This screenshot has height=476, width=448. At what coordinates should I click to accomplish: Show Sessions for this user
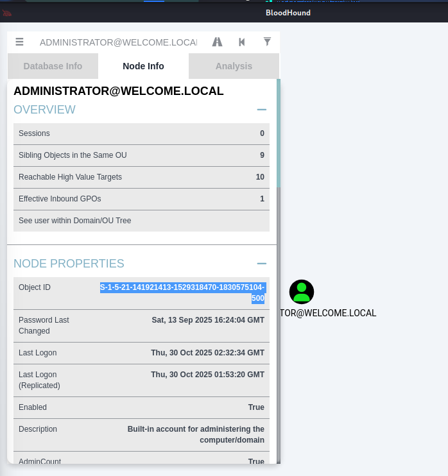pos(141,133)
